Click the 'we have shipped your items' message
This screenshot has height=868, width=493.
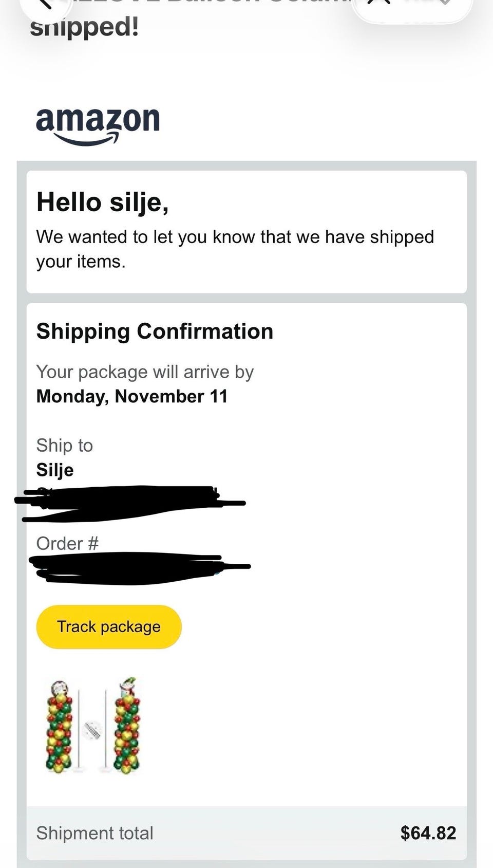pyautogui.click(x=235, y=249)
